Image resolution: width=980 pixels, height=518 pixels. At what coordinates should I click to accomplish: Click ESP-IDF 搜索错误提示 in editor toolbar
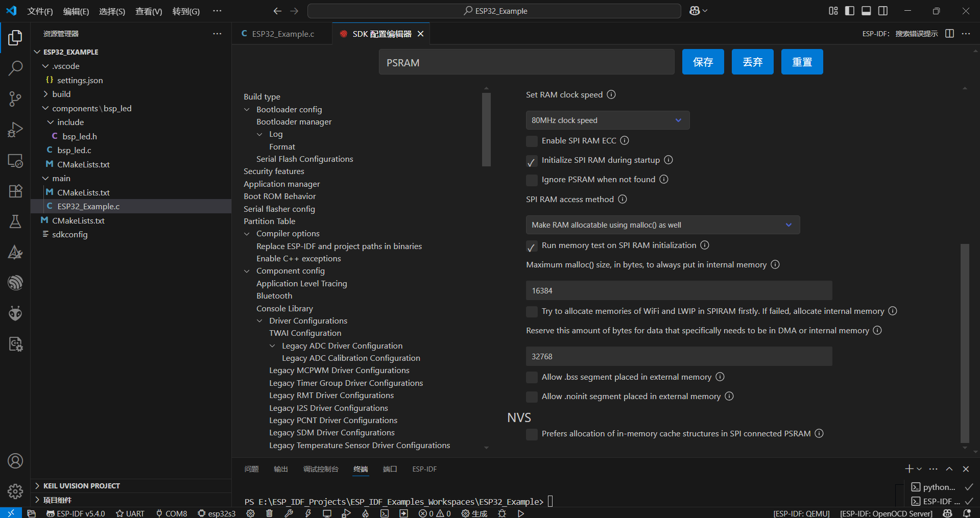[900, 34]
